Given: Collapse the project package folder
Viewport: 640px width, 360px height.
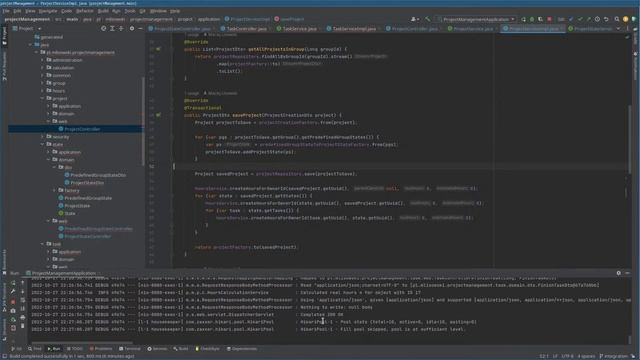Looking at the screenshot, I should [x=42, y=98].
